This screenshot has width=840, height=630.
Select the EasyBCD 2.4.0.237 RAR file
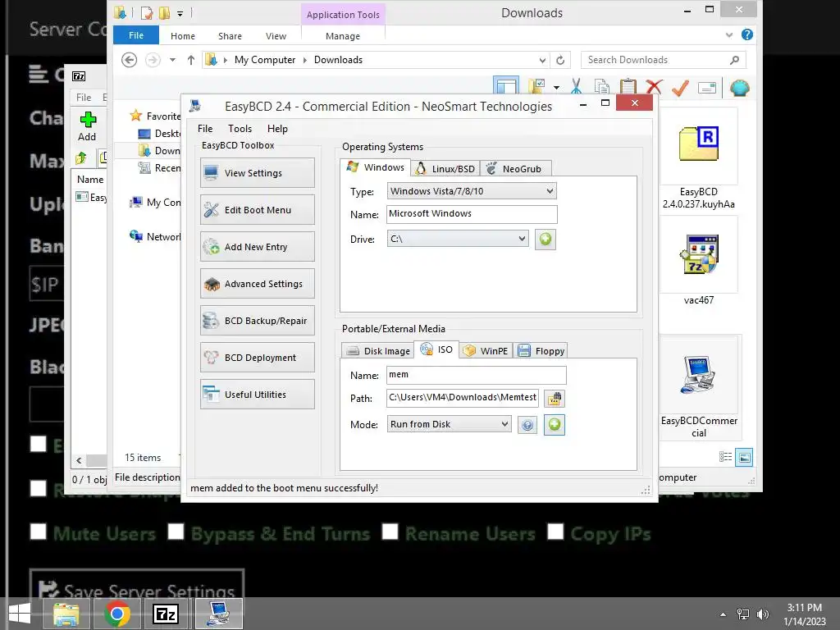699,159
